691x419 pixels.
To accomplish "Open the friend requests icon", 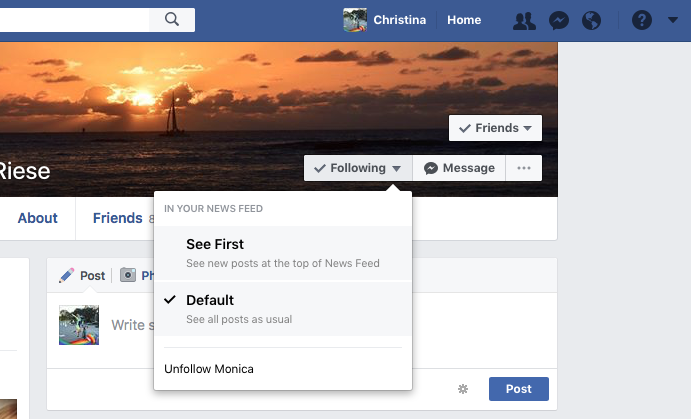I will pos(523,20).
